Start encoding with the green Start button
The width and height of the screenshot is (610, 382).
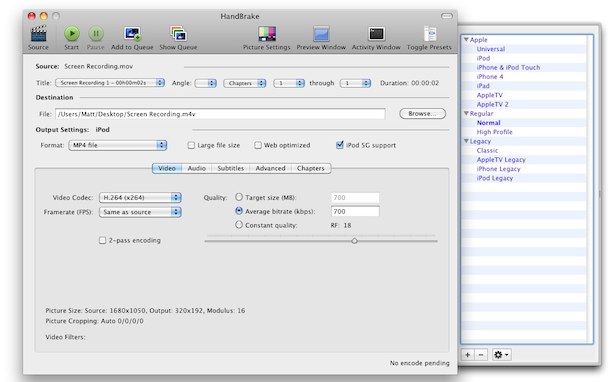[72, 34]
